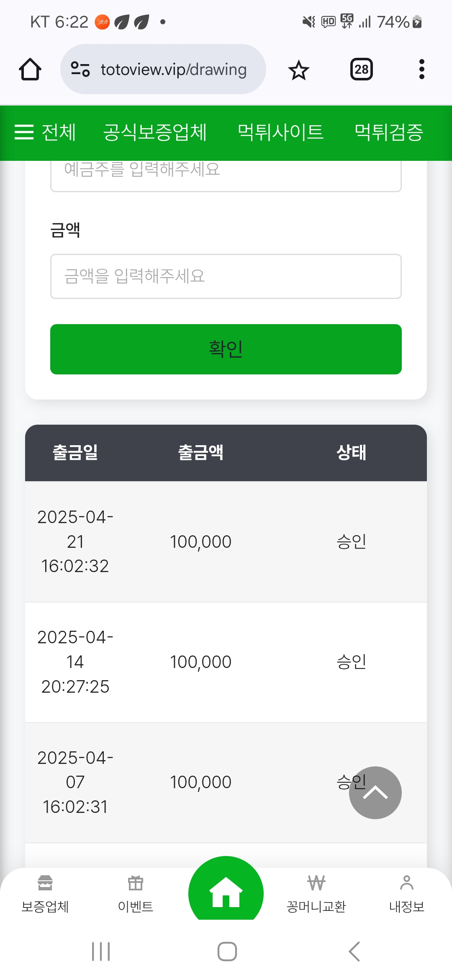Tap the scroll-to-top arrow button
Screen dimensions: 452x980
[375, 792]
